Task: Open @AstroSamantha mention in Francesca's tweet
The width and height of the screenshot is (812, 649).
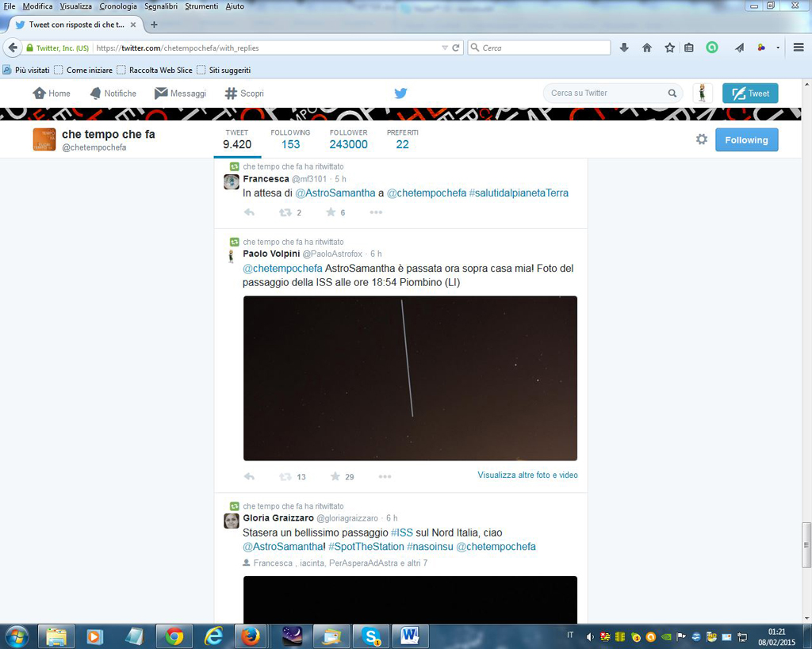Action: pyautogui.click(x=335, y=193)
